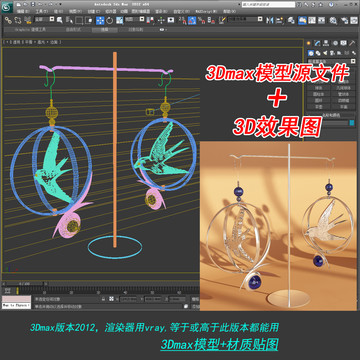This screenshot has width=360, height=360.
Task: Click the Align tool icon
Action: pyautogui.click(x=280, y=20)
